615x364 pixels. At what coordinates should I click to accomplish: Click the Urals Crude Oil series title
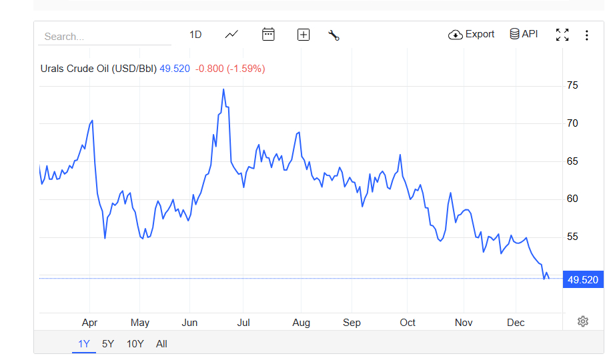pos(98,69)
